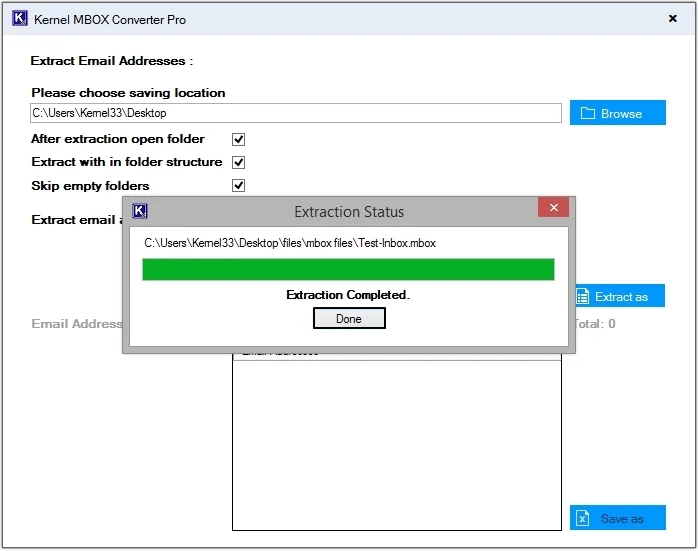
Task: Click the Browse button
Action: [x=617, y=113]
